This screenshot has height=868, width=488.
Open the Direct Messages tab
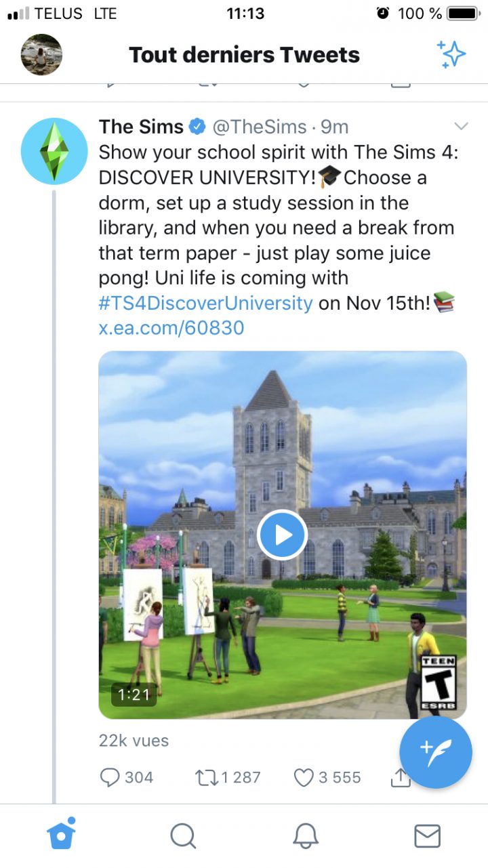pos(427,835)
